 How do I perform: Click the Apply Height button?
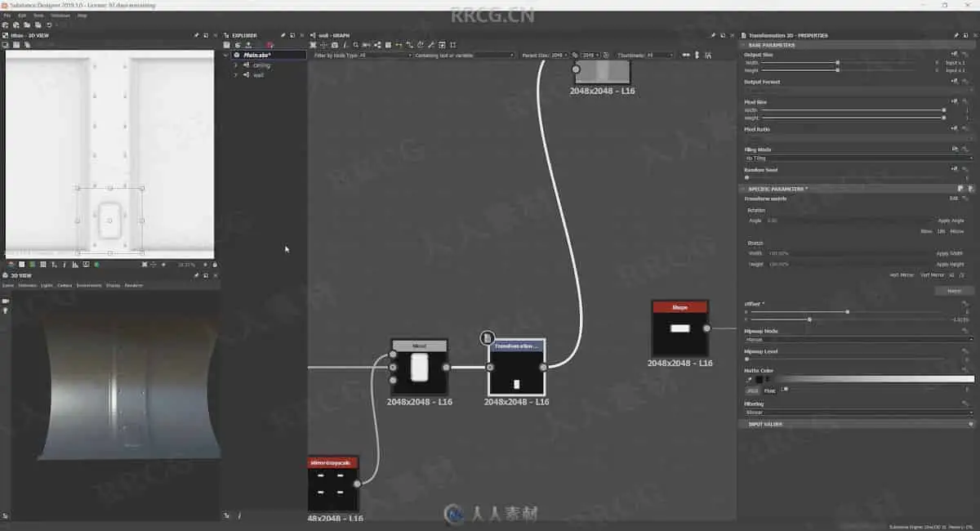[950, 265]
